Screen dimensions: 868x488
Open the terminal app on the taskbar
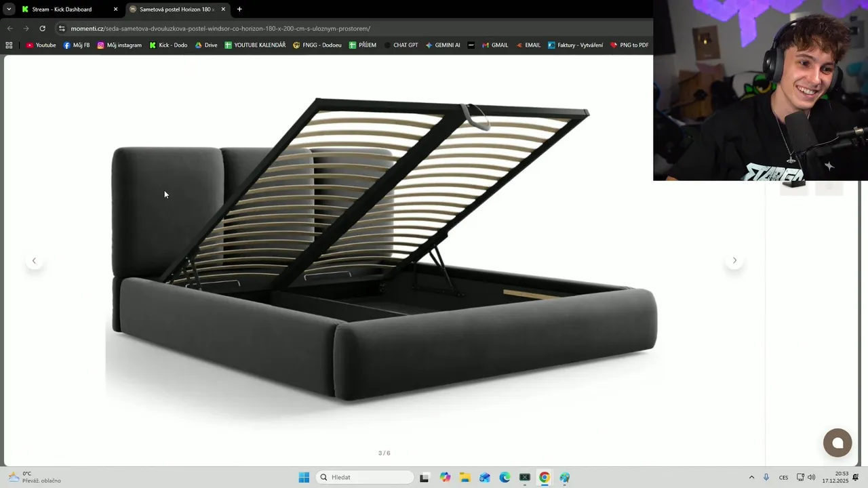tap(524, 477)
